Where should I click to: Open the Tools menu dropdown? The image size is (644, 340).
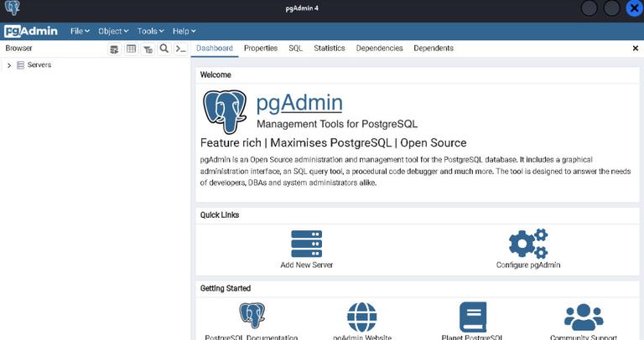[x=150, y=31]
